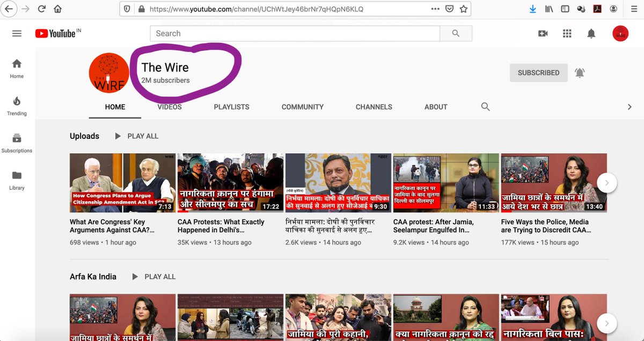
Task: Open the Uploads section heading
Action: pos(84,136)
